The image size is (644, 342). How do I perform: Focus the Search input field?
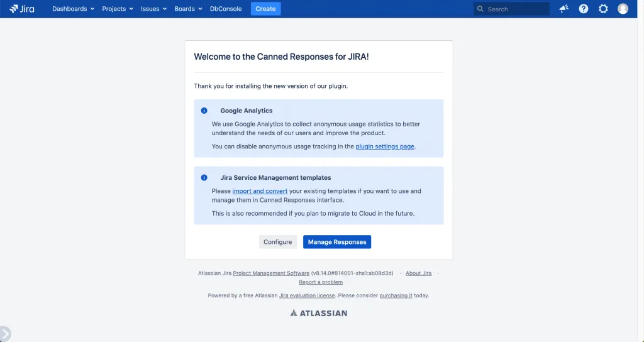511,9
